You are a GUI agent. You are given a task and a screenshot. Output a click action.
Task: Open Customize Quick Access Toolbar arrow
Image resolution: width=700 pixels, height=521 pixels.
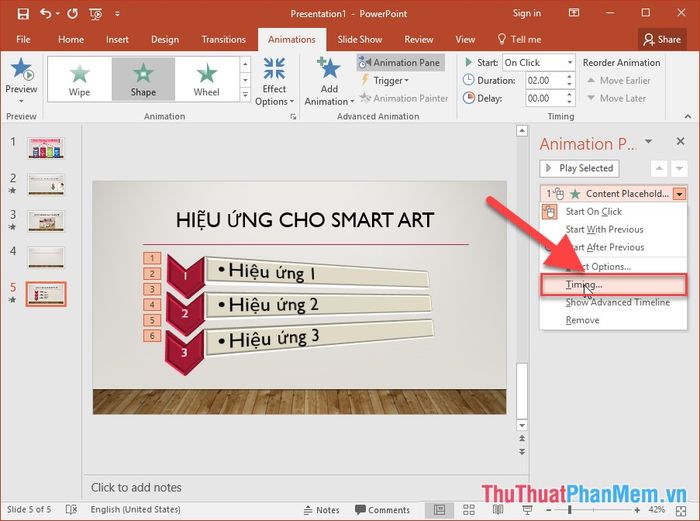[117, 14]
